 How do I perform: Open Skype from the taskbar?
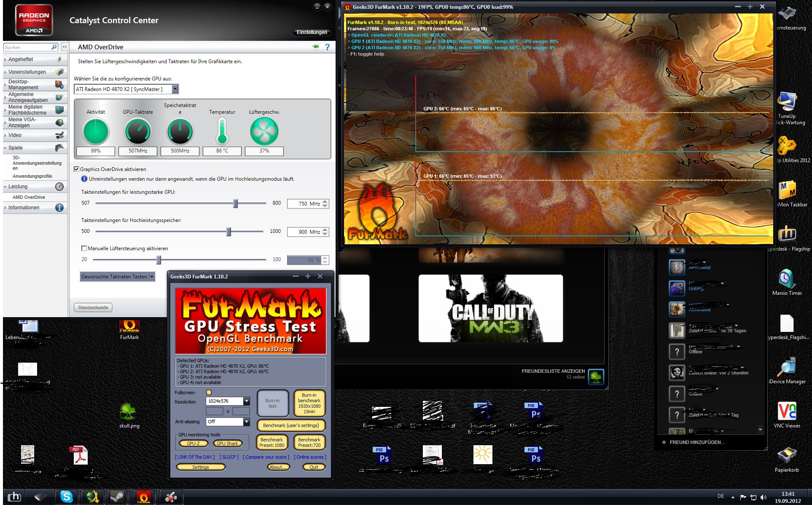coord(67,497)
